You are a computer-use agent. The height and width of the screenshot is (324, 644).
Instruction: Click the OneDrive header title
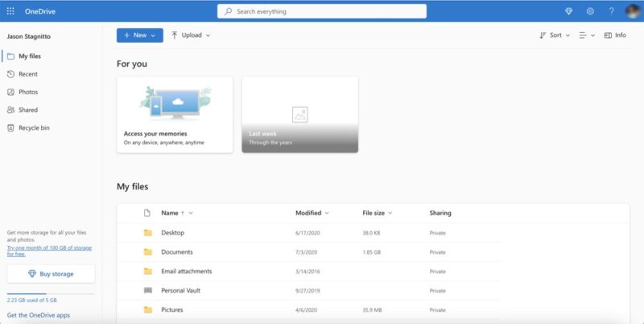(x=39, y=11)
